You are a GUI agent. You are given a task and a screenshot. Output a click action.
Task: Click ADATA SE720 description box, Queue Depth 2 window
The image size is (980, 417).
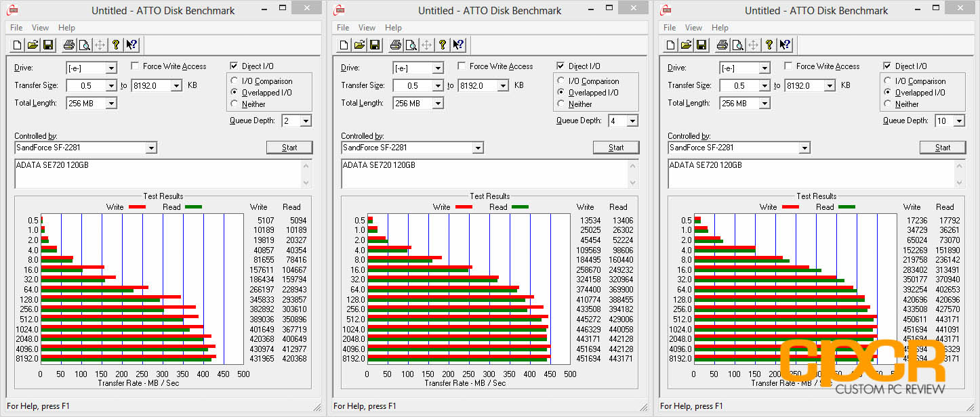click(163, 174)
